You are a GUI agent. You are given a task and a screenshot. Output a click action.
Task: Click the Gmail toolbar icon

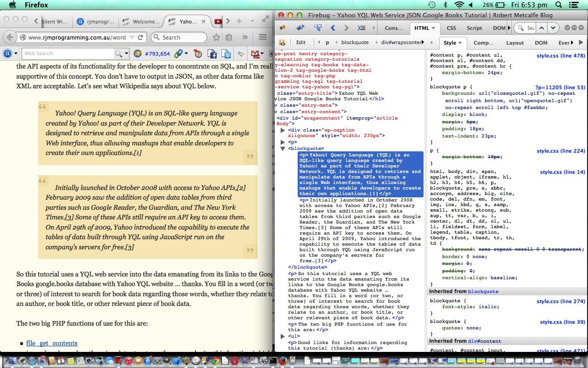[255, 54]
